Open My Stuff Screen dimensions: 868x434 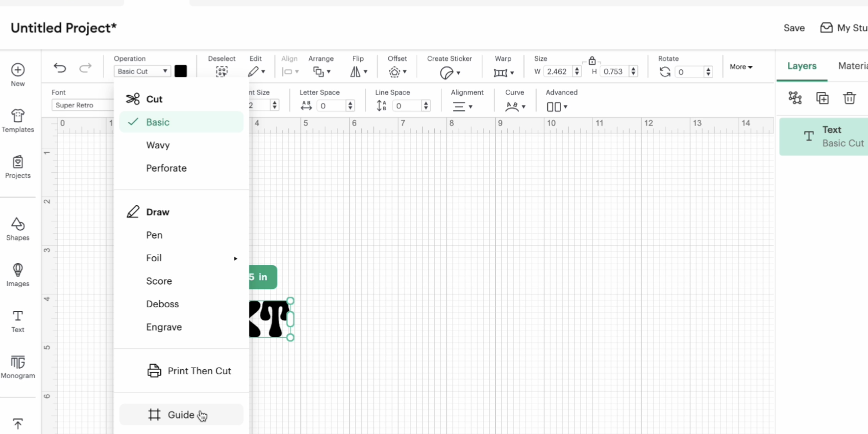[843, 28]
